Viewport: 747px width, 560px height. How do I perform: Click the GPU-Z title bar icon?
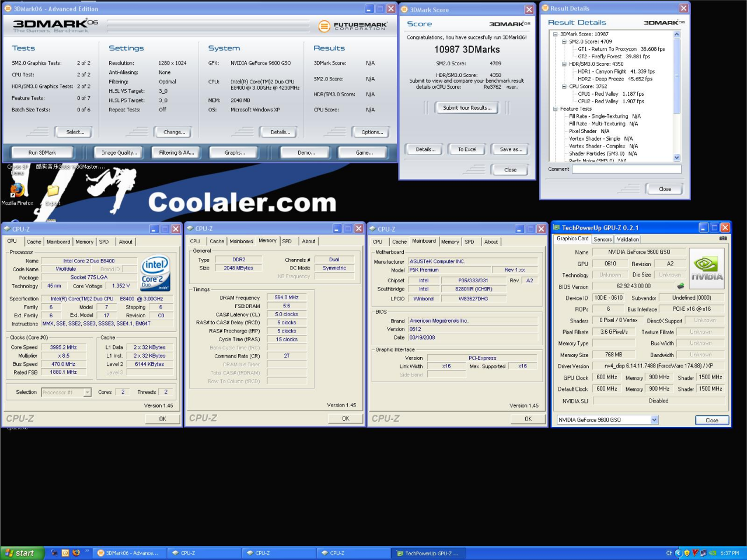click(x=557, y=228)
